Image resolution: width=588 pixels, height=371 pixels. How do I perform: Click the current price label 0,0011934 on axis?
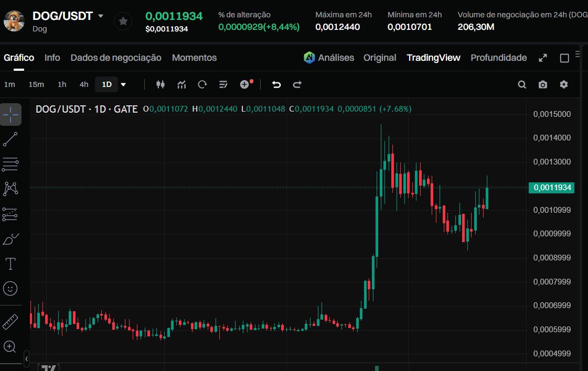[x=552, y=188]
